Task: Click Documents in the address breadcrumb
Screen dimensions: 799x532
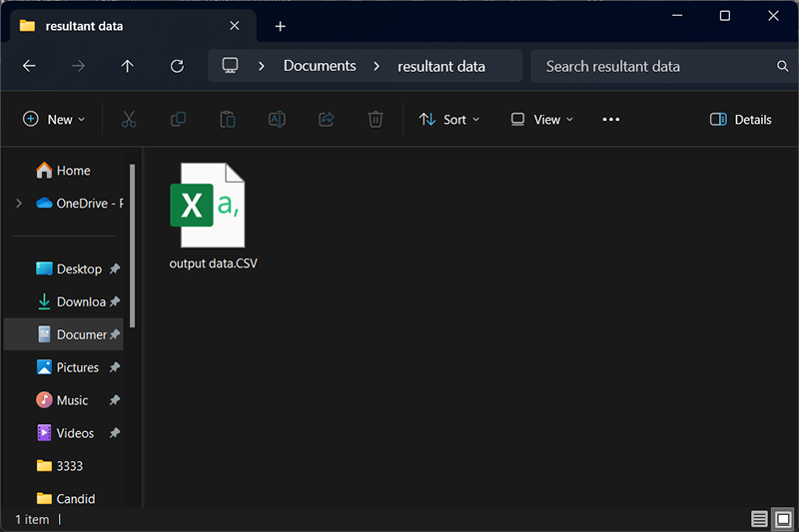Action: pyautogui.click(x=320, y=66)
